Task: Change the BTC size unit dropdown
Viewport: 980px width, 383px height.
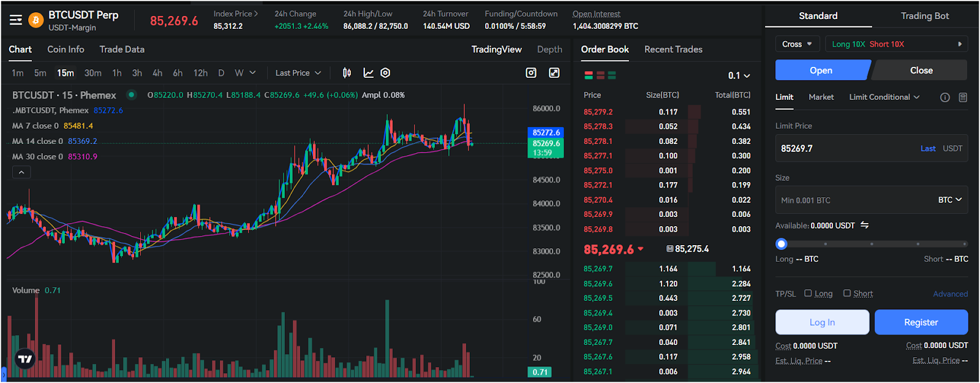Action: click(950, 200)
